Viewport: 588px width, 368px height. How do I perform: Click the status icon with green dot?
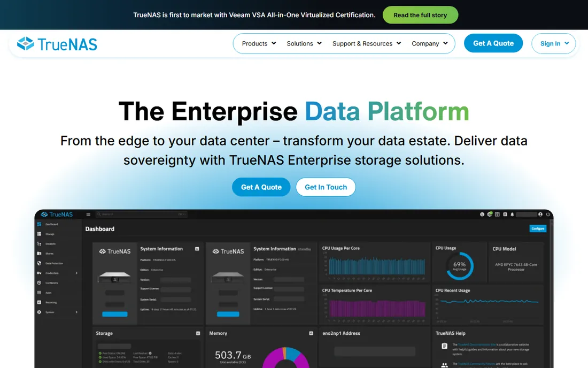pos(489,214)
